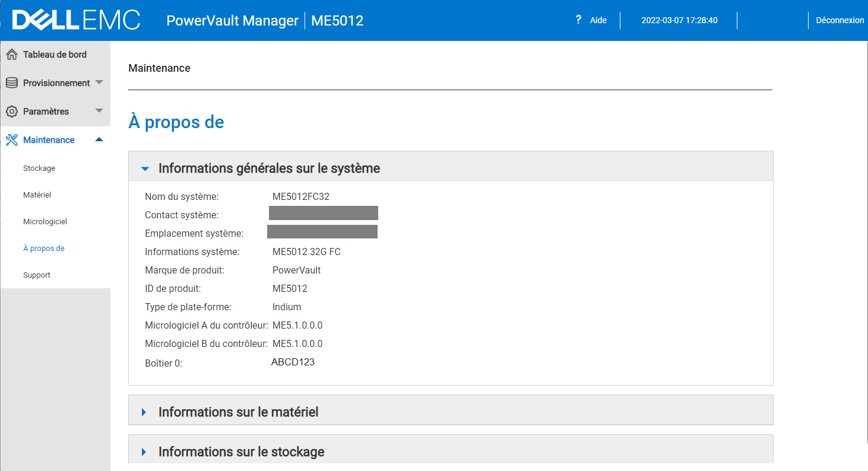Select the disk icon beside Provisionnement
The image size is (868, 471).
click(11, 82)
